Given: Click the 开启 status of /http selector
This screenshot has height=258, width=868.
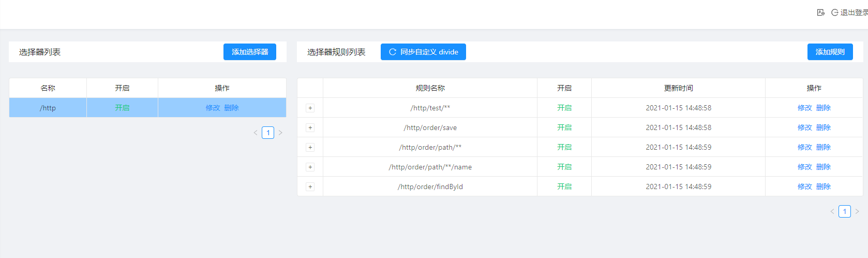Looking at the screenshot, I should click(x=122, y=108).
